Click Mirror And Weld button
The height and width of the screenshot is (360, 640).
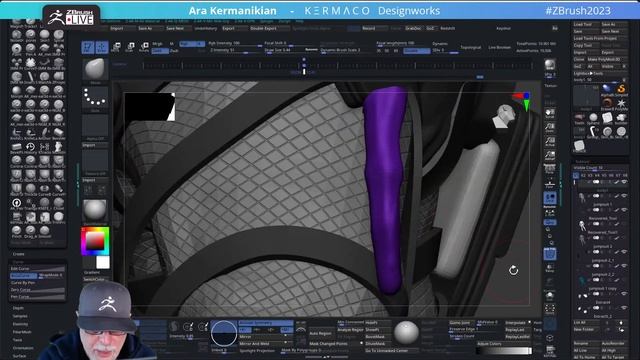point(265,344)
